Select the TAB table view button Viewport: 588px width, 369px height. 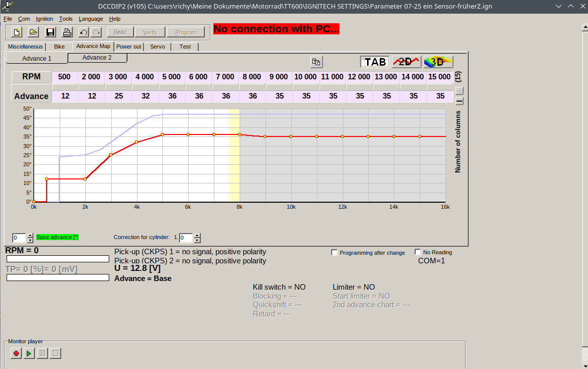[375, 62]
